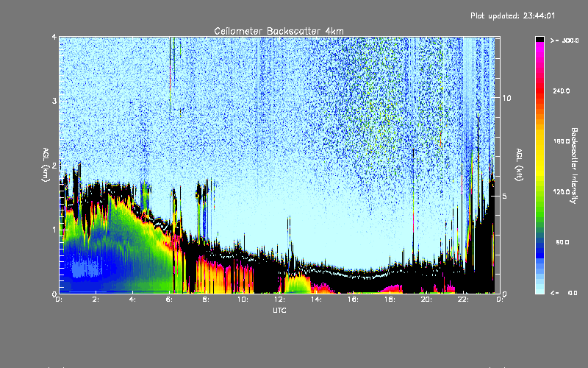
Task: Select the '240.0' colorbar value
Action: (562, 91)
